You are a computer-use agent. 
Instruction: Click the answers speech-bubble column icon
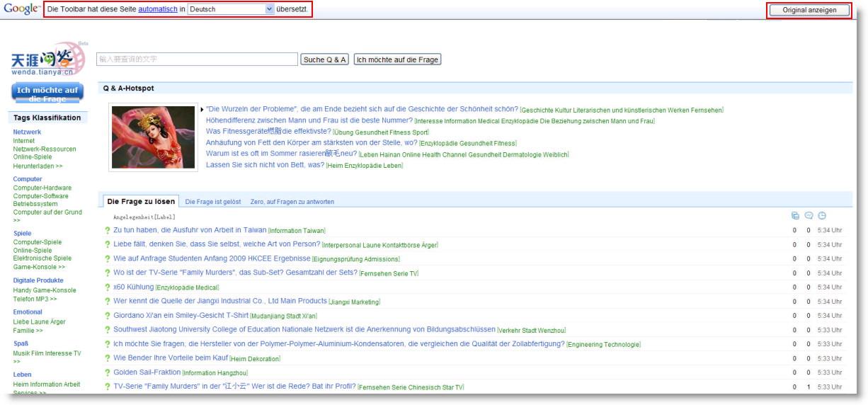point(809,216)
